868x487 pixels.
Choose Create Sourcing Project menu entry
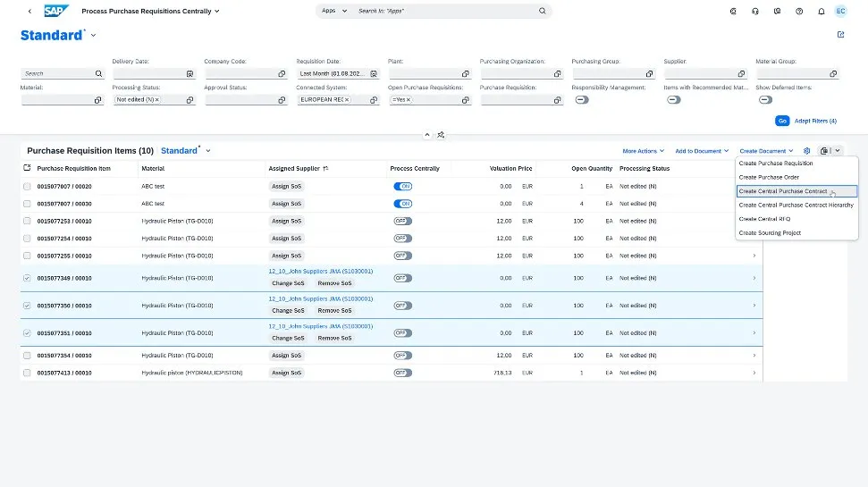[x=770, y=233]
